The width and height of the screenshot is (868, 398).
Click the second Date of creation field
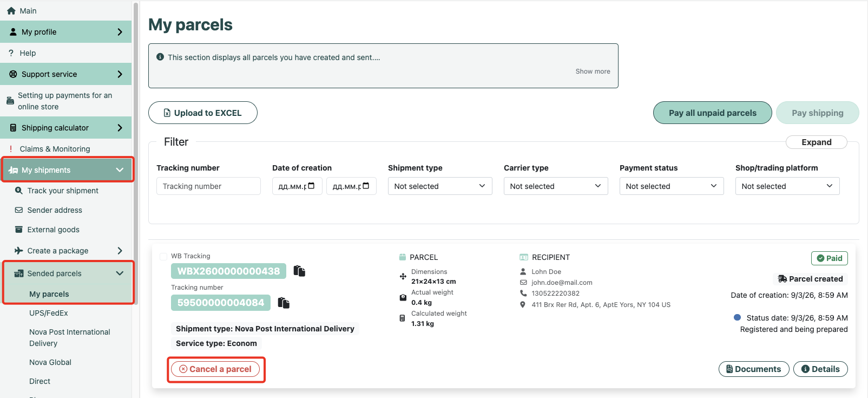click(351, 186)
